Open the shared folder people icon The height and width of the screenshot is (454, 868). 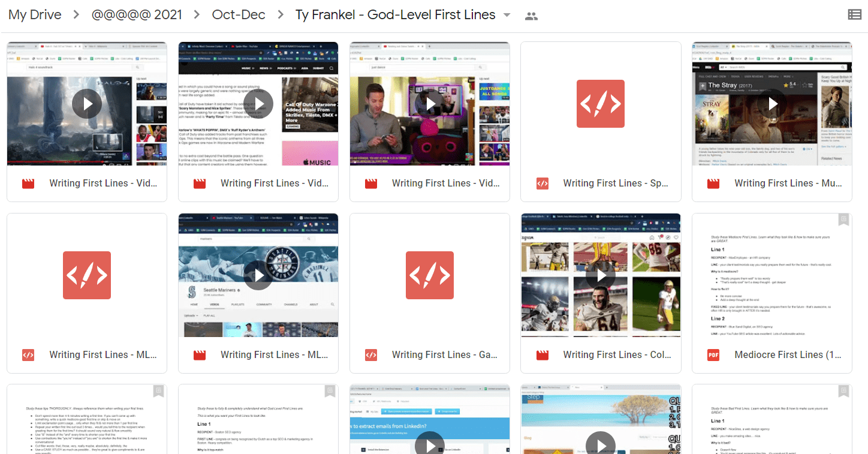(531, 16)
